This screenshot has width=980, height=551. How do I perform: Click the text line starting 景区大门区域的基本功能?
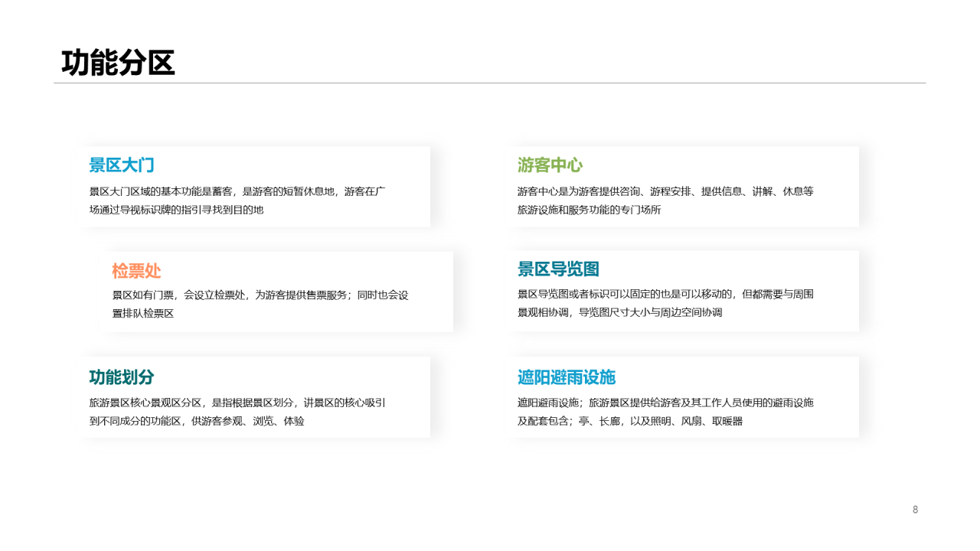[237, 191]
